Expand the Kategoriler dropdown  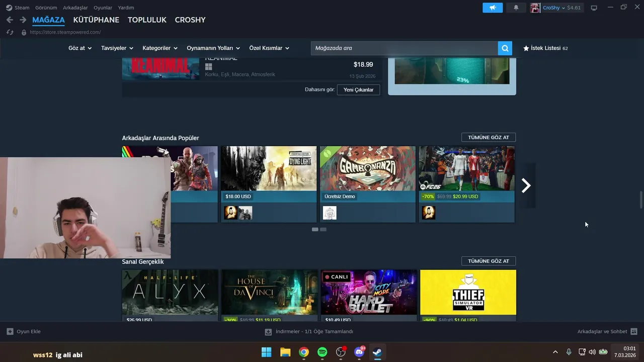pyautogui.click(x=160, y=48)
